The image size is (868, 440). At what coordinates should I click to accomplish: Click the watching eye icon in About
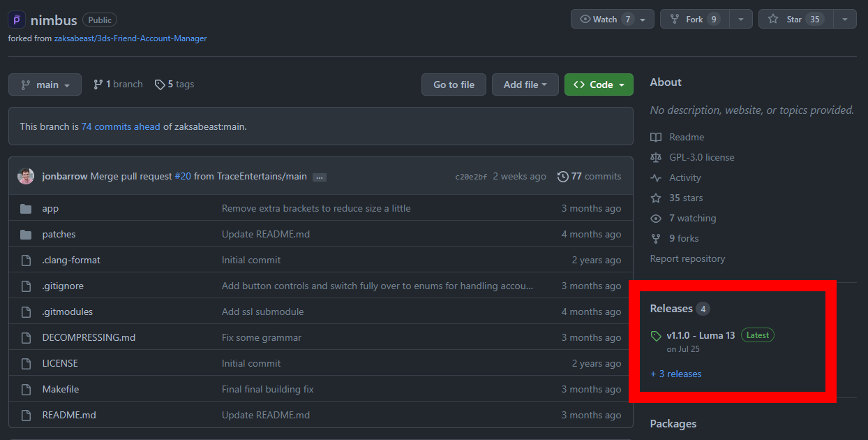656,218
